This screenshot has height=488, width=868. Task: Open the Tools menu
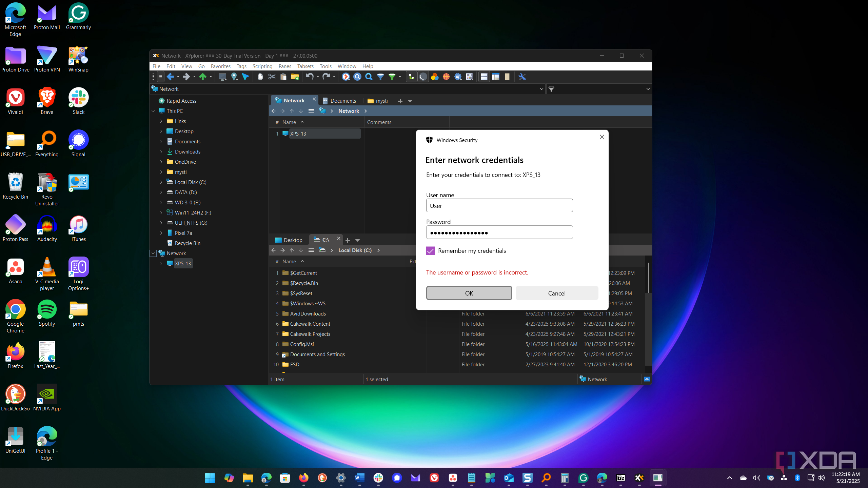click(x=325, y=66)
